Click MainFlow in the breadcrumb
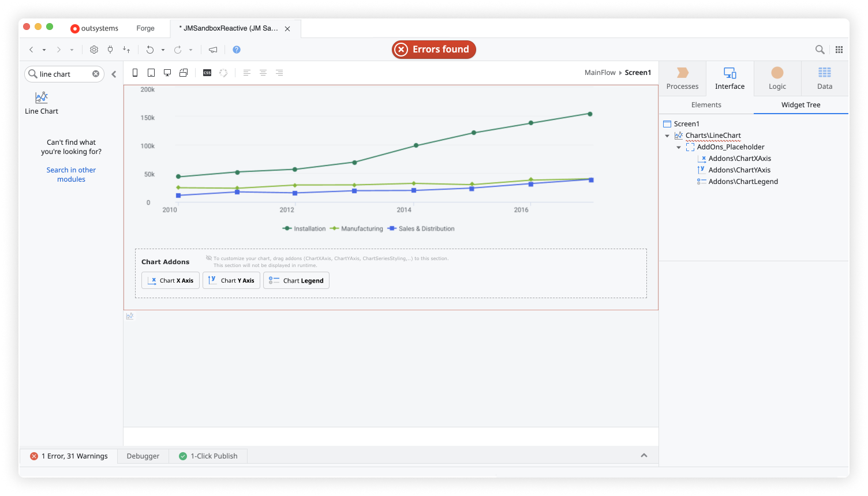 click(600, 73)
